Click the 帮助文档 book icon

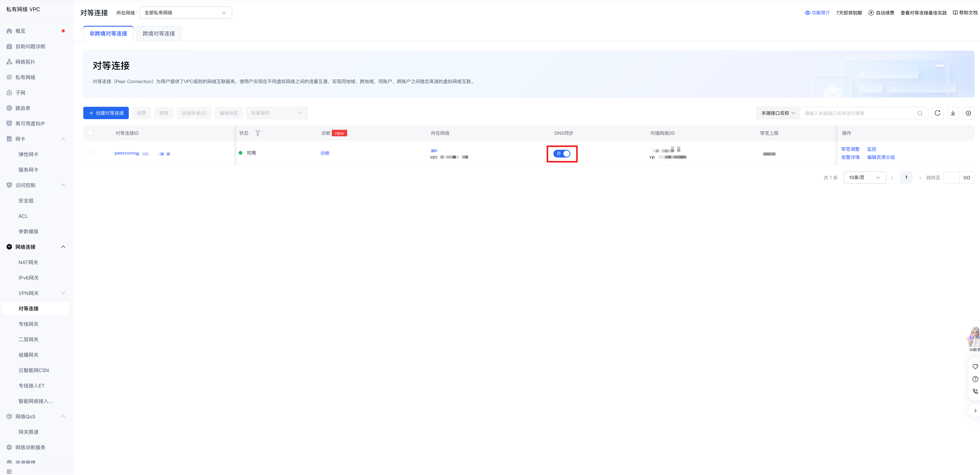coord(955,13)
